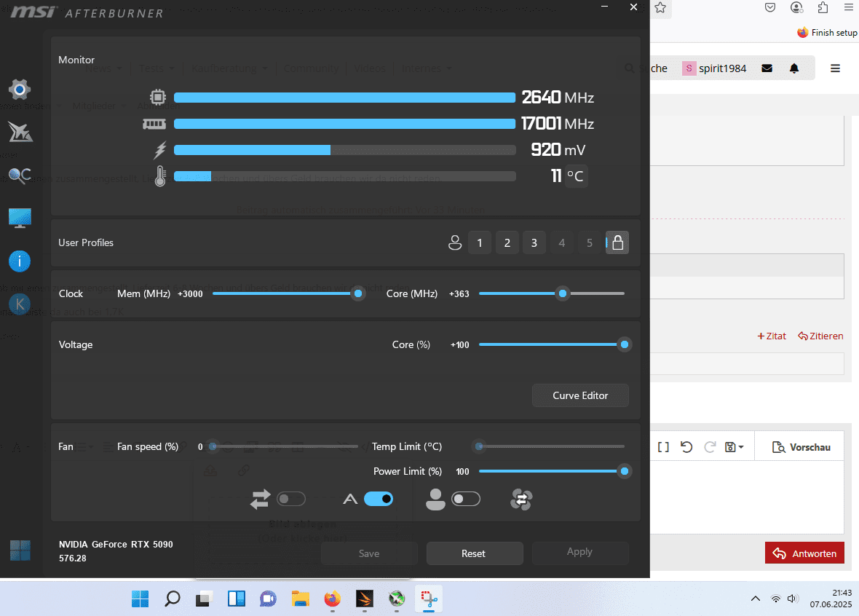The height and width of the screenshot is (616, 859).
Task: Click the auto fan 'A' icon
Action: [350, 499]
